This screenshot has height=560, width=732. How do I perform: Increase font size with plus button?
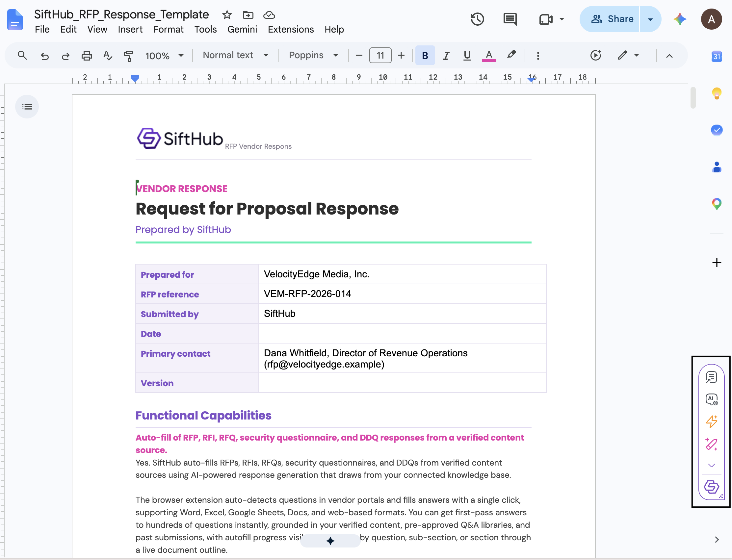[x=401, y=55]
